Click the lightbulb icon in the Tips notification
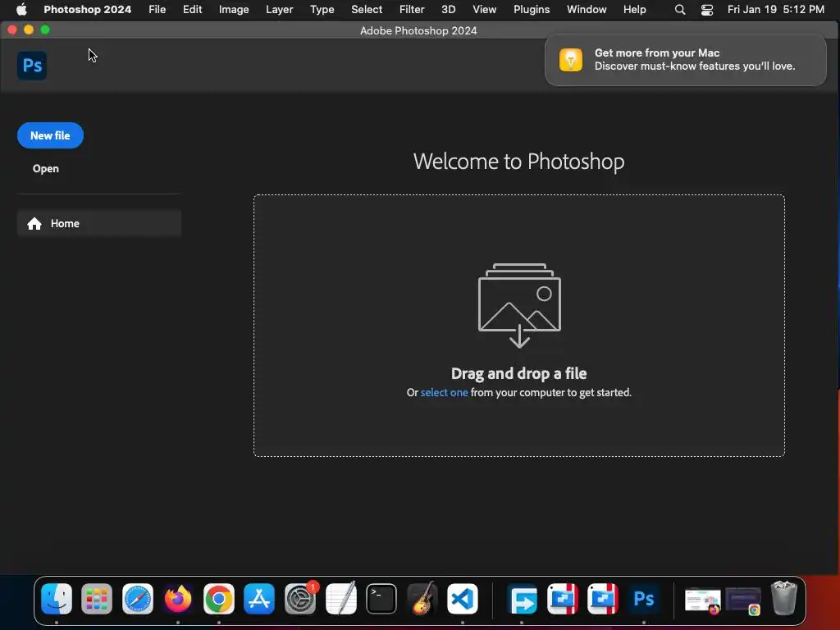Viewport: 840px width, 630px height. click(571, 59)
